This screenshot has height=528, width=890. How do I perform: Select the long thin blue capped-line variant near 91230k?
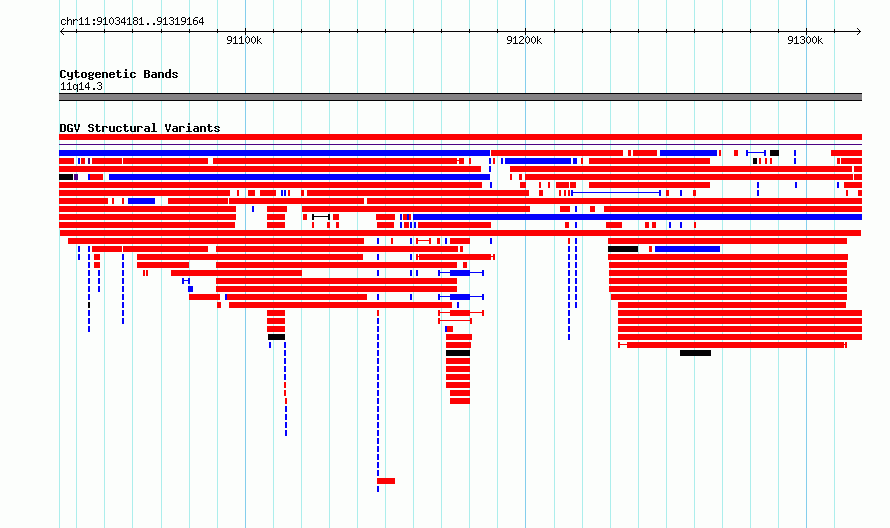coord(616,193)
